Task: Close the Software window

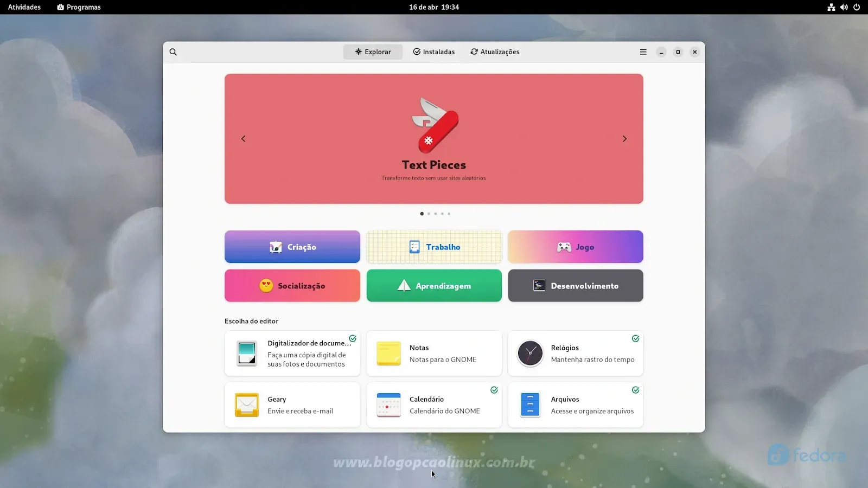Action: 694,52
